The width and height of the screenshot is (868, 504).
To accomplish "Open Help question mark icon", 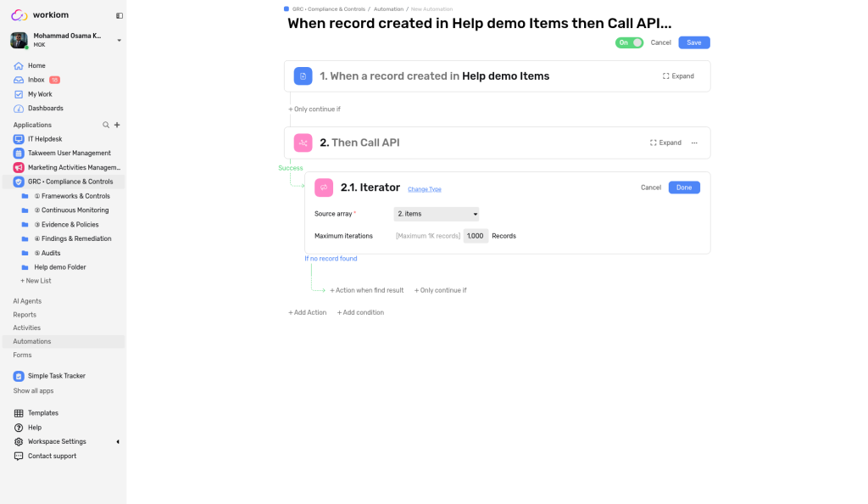I will point(19,428).
